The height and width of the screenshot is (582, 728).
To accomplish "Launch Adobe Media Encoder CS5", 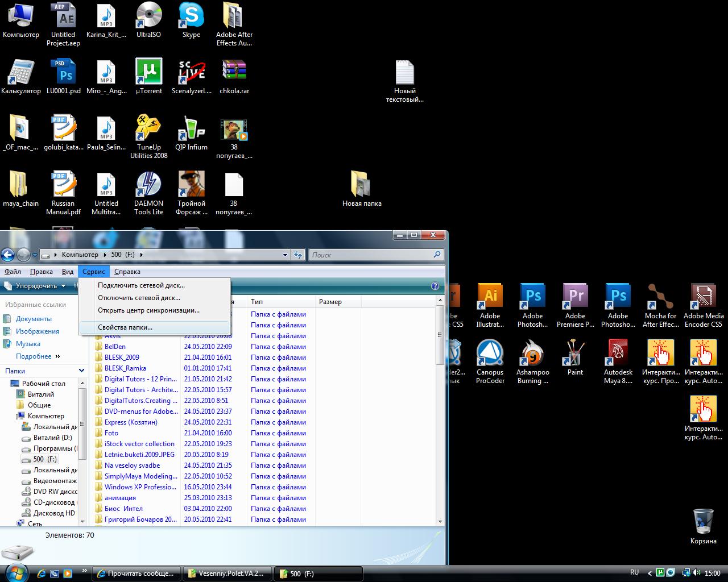I will [x=704, y=306].
